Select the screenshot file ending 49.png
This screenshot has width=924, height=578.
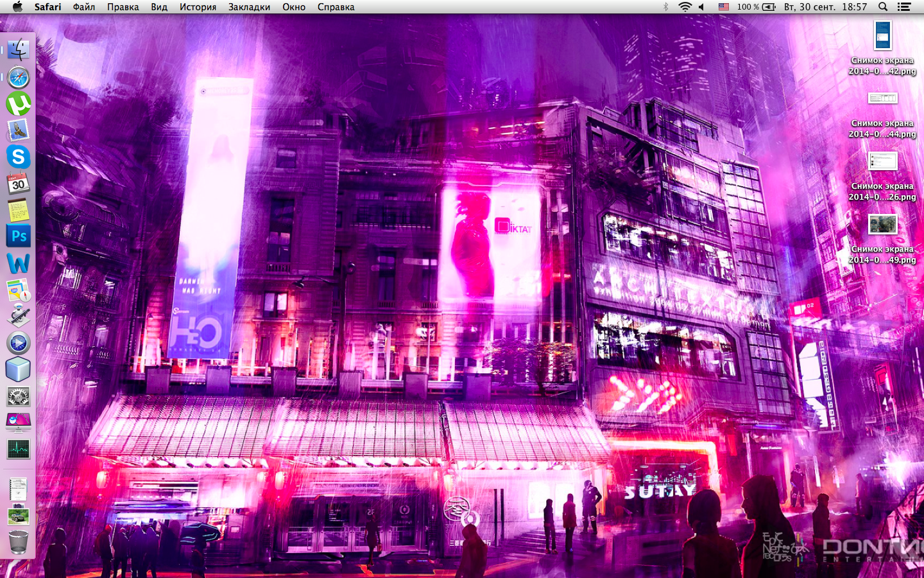click(882, 239)
